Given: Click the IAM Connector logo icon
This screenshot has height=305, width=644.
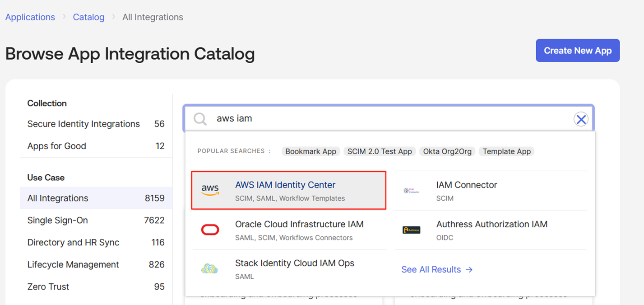Looking at the screenshot, I should (x=411, y=191).
